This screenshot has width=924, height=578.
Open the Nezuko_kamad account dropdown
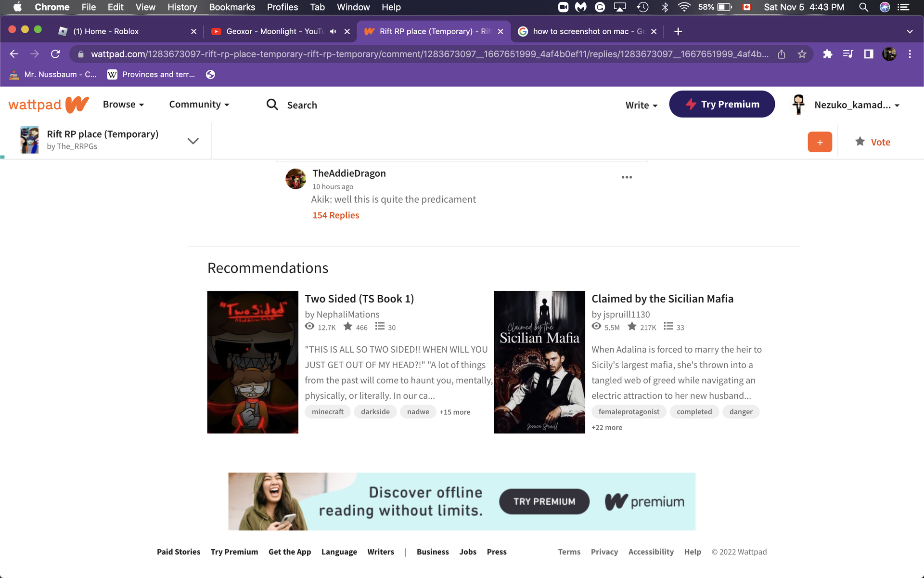point(857,105)
